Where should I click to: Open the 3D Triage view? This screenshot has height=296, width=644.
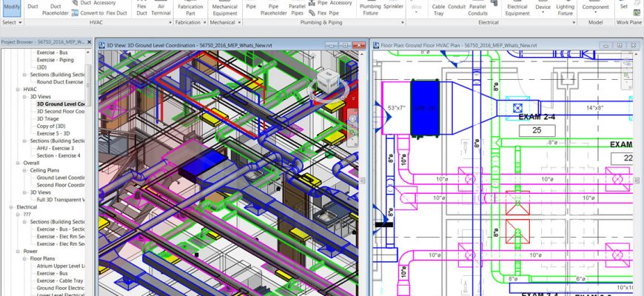pos(50,118)
